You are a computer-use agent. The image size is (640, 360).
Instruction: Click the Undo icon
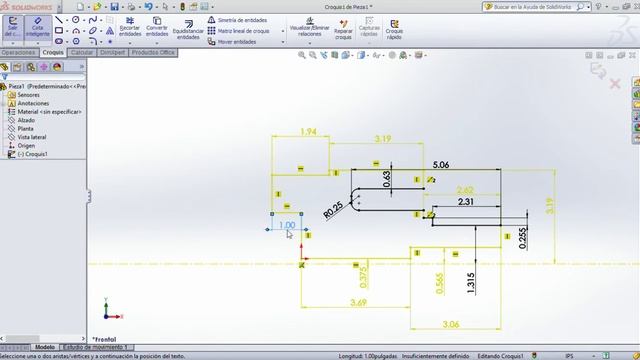click(x=148, y=7)
